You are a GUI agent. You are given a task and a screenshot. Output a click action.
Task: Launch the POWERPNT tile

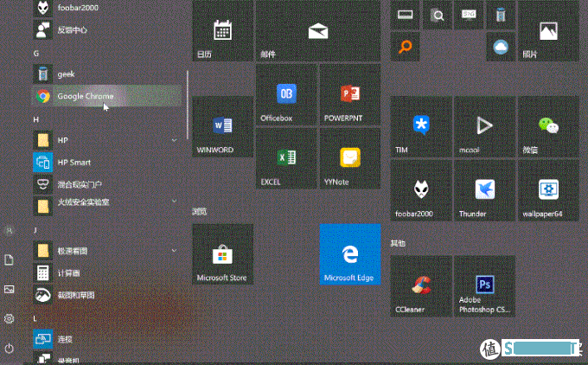tap(350, 94)
